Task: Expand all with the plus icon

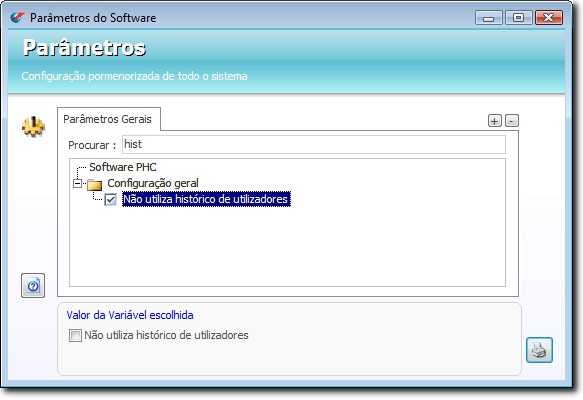Action: [x=495, y=121]
